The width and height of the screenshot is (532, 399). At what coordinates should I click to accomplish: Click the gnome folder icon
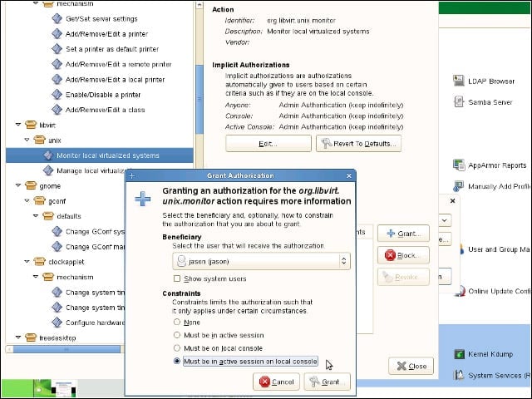click(x=31, y=185)
